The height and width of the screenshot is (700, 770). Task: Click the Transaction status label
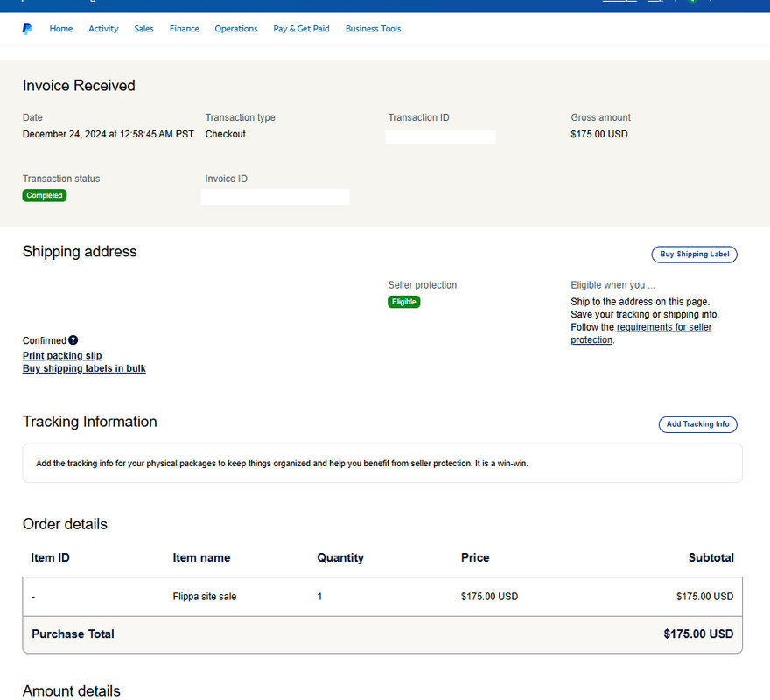click(61, 178)
